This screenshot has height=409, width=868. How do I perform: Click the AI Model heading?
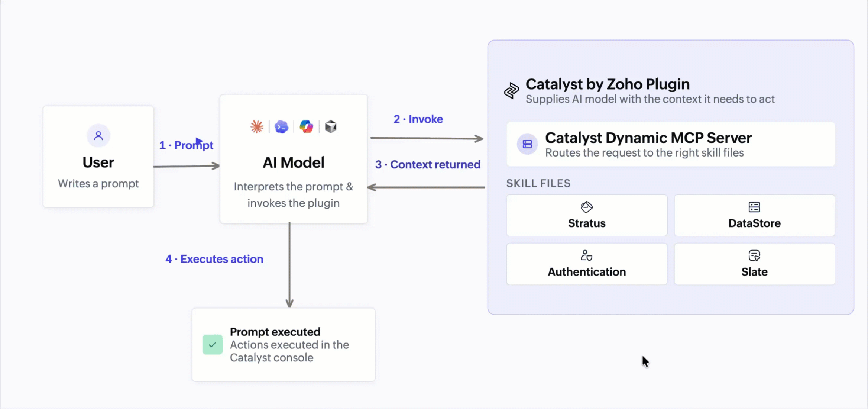294,162
